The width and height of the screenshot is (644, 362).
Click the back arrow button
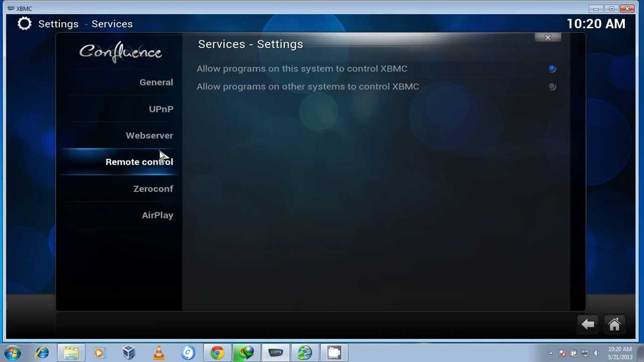[x=588, y=324]
